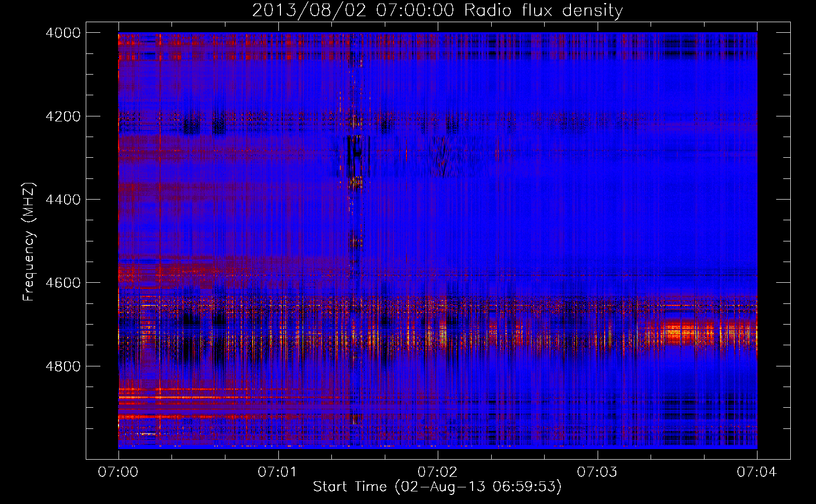Click the 4600 frequency tick label
The width and height of the screenshot is (816, 504).
coord(63,283)
